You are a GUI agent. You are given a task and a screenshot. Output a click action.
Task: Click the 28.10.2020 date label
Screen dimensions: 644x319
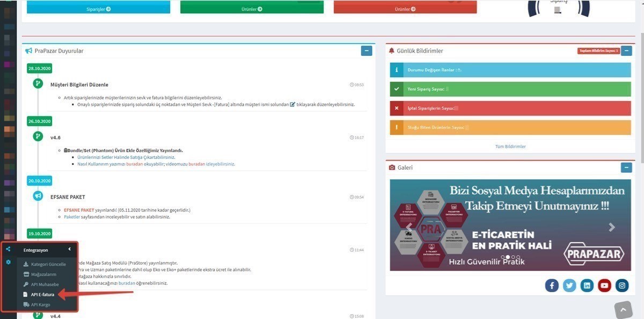pos(40,68)
